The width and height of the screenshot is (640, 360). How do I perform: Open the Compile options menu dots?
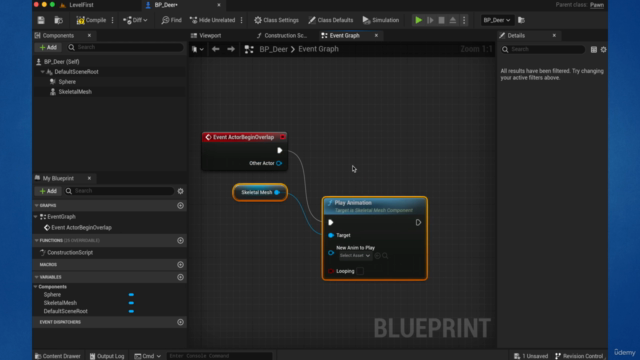[x=113, y=20]
